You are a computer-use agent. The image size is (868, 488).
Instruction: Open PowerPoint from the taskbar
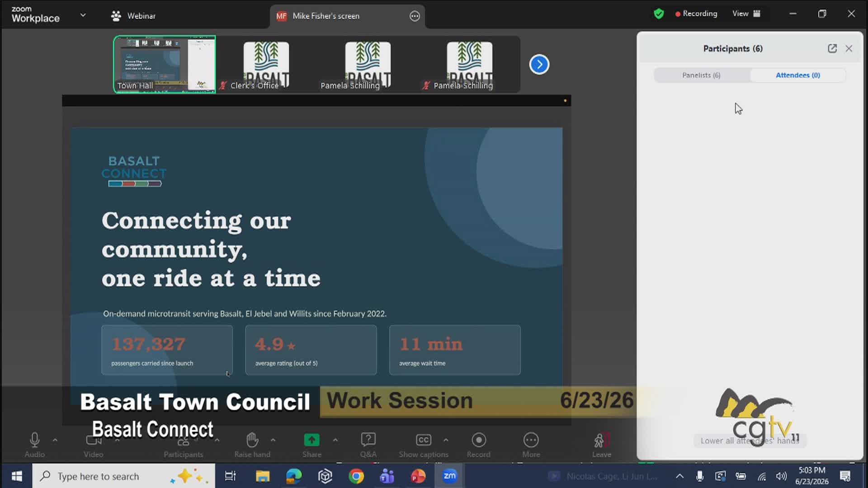click(418, 476)
